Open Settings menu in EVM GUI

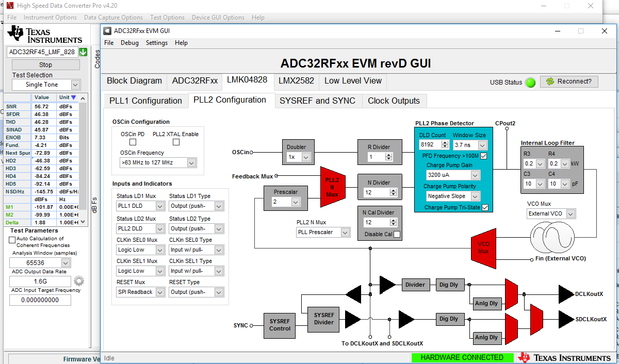[x=157, y=43]
